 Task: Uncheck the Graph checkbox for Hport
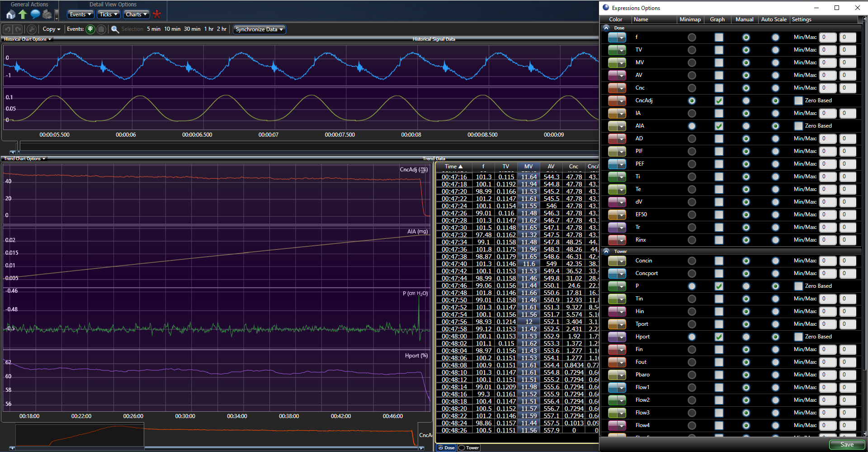(719, 337)
